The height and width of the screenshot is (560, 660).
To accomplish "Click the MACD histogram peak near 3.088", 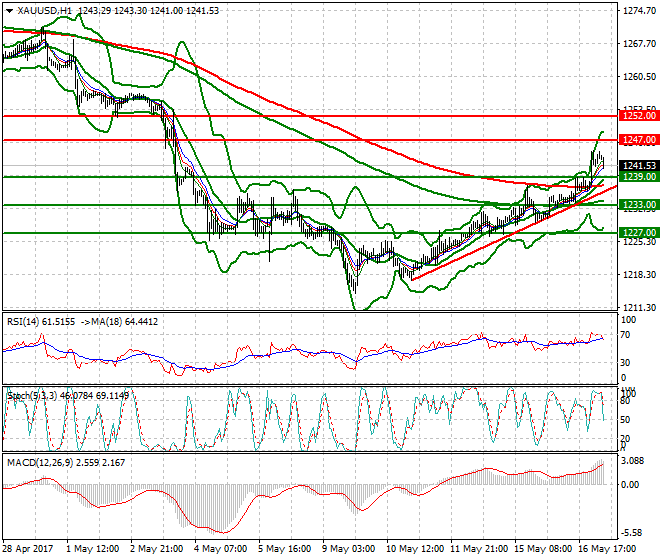I will (x=603, y=463).
